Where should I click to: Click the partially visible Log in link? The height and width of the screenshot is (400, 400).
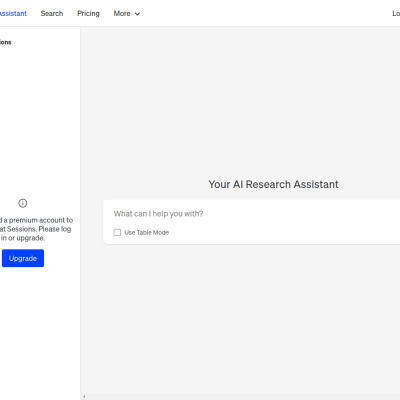click(396, 14)
